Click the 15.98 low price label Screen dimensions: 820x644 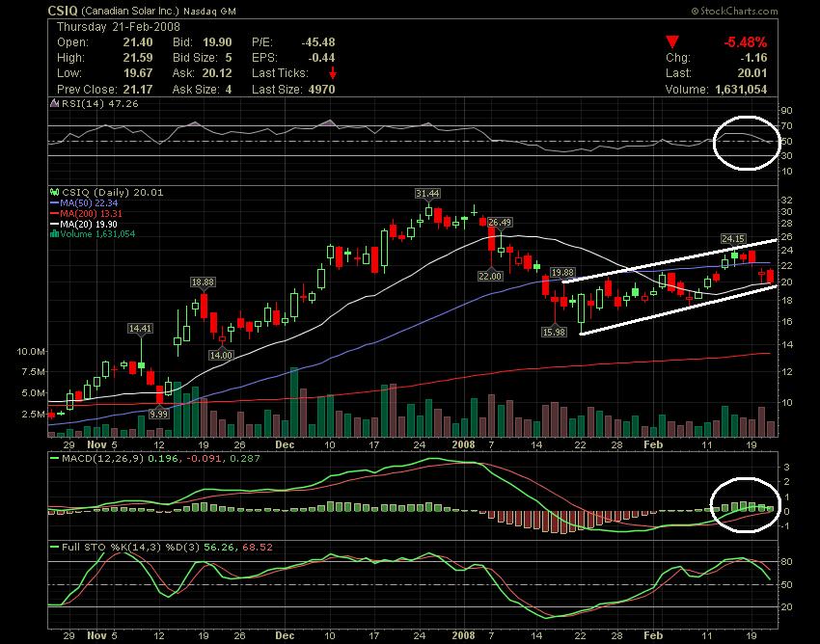tap(554, 332)
